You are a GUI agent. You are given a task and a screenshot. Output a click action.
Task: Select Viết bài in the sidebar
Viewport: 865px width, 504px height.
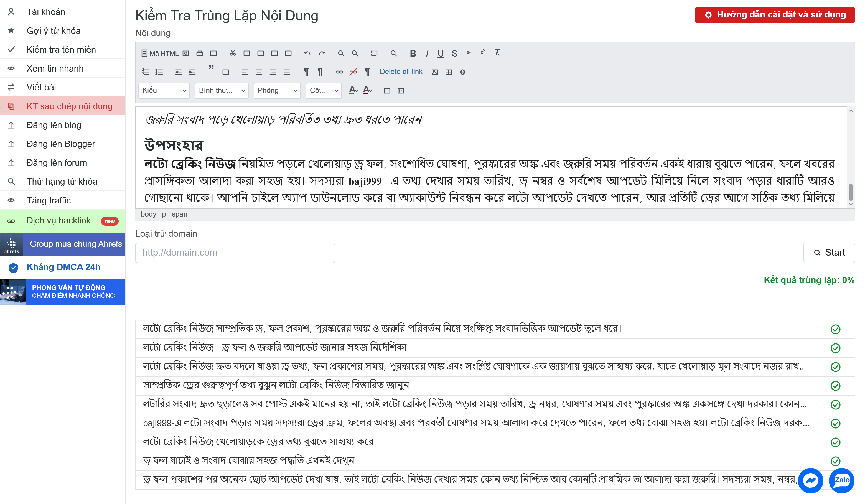point(62,87)
